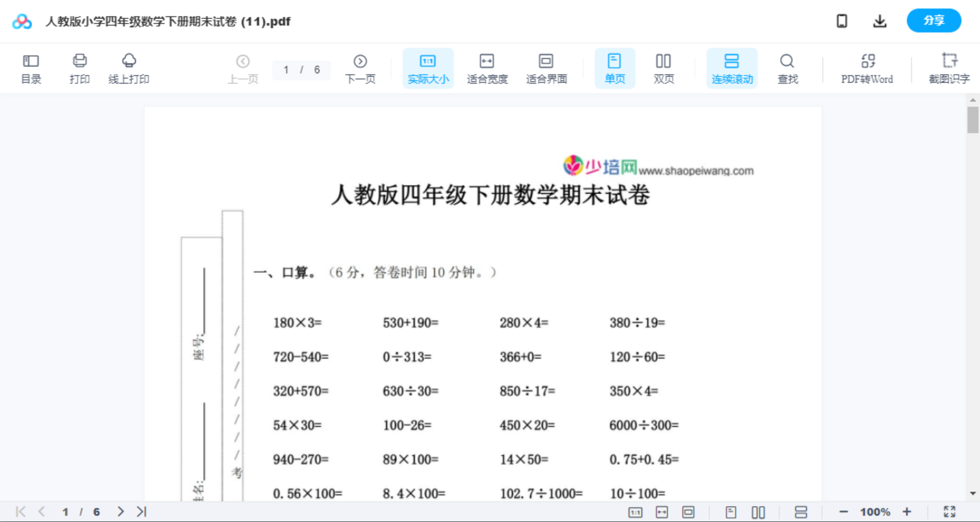Click the scrollbar down arrow
The width and height of the screenshot is (980, 522).
[x=972, y=494]
